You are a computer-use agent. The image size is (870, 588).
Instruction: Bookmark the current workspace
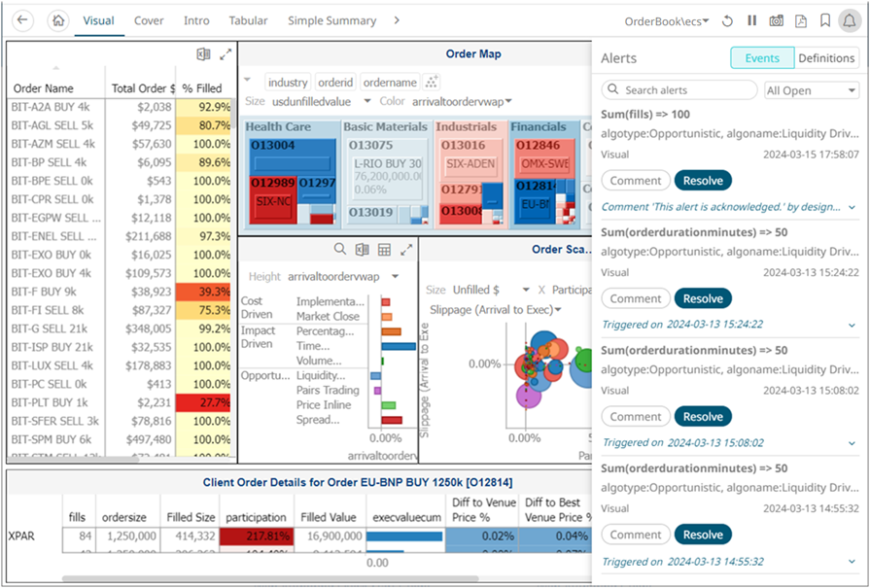pyautogui.click(x=824, y=19)
